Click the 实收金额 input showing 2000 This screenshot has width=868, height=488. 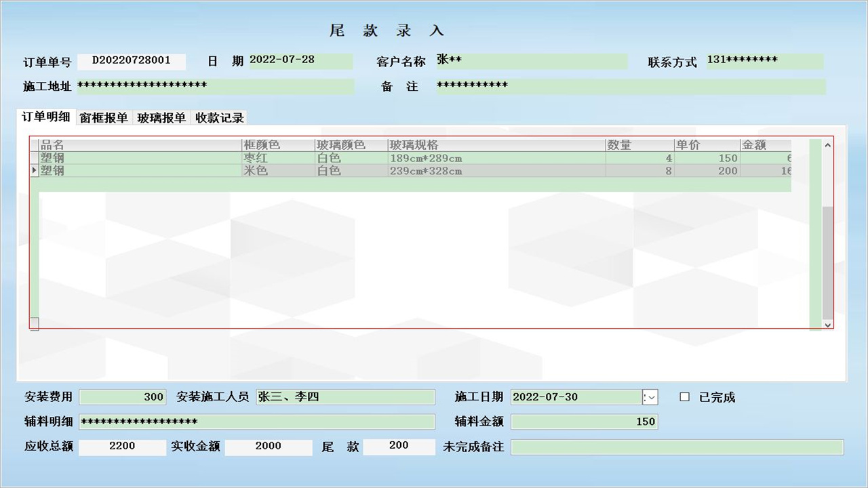point(269,447)
